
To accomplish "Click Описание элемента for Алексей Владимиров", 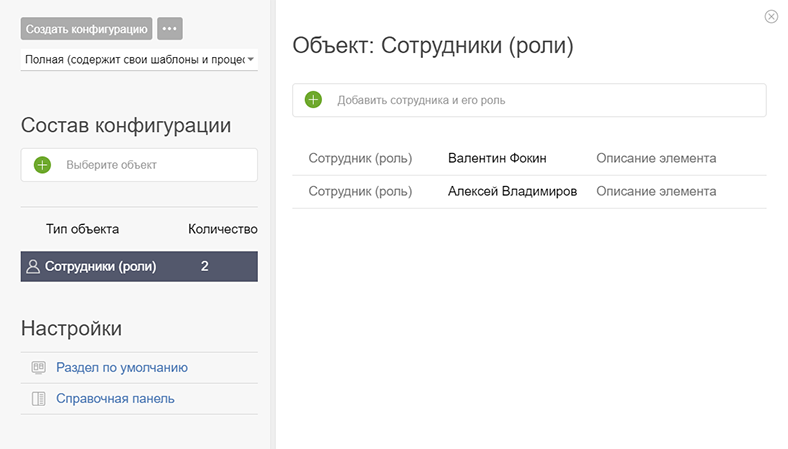I will pos(656,192).
